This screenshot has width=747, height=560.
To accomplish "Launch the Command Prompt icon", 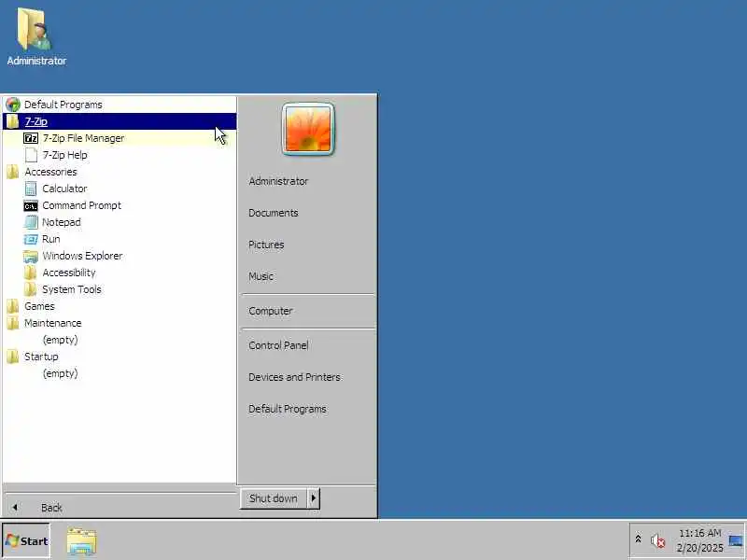I will coord(31,205).
